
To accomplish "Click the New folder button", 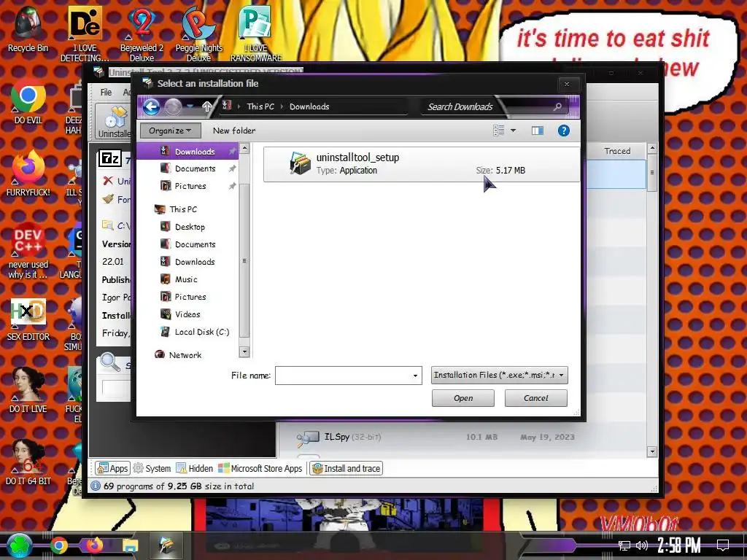I will point(234,131).
